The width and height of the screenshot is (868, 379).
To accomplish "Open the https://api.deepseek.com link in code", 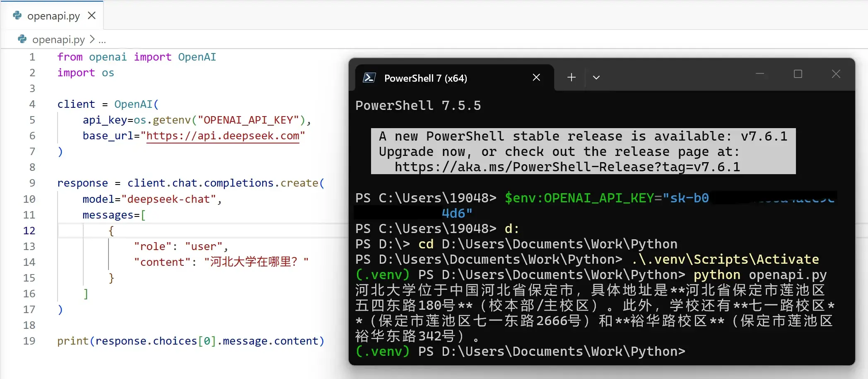I will (223, 136).
